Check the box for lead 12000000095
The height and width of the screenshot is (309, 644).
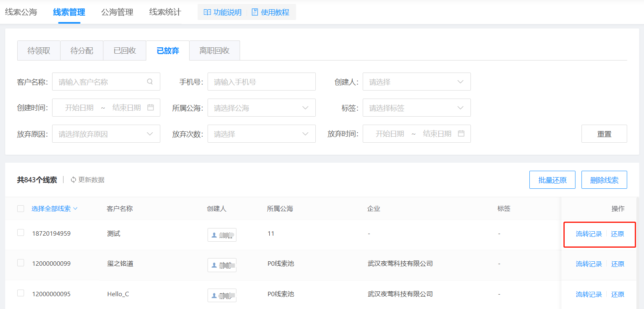[20, 293]
